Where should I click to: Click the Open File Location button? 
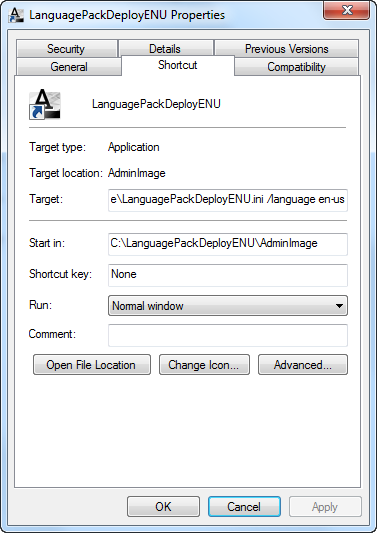(92, 365)
